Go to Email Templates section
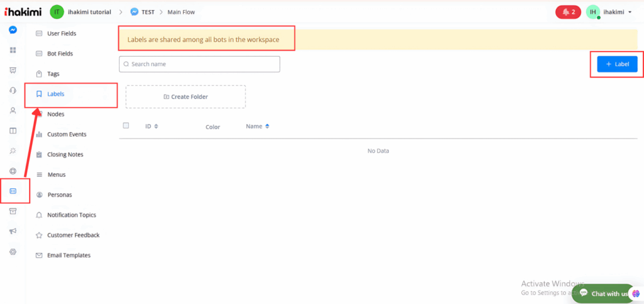 point(68,255)
